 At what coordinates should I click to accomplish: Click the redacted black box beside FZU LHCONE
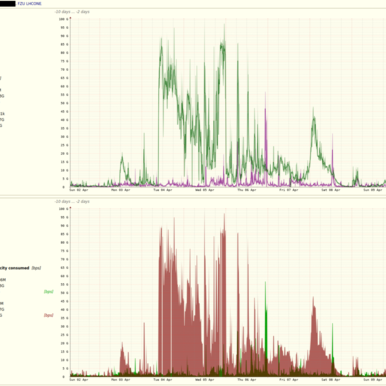8,4
